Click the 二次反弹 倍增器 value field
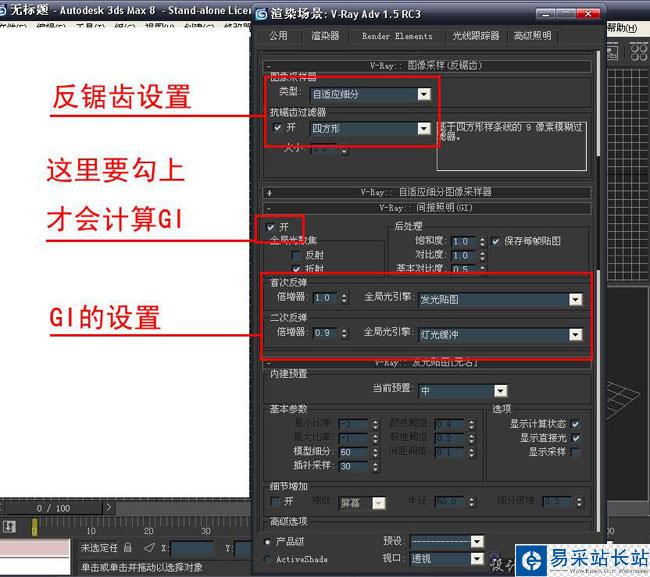The image size is (650, 577). [x=325, y=333]
